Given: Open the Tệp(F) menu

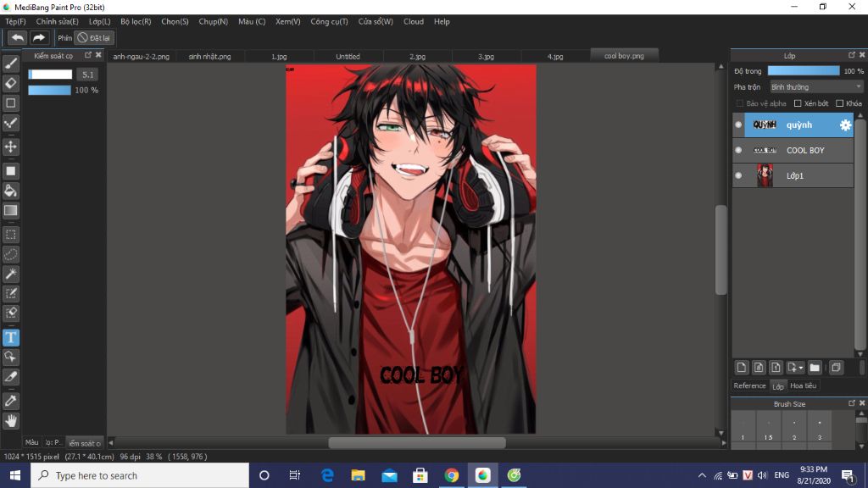Looking at the screenshot, I should pos(15,21).
